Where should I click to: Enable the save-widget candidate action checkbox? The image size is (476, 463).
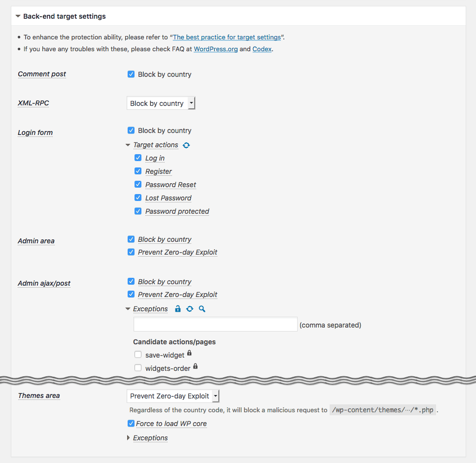point(138,355)
